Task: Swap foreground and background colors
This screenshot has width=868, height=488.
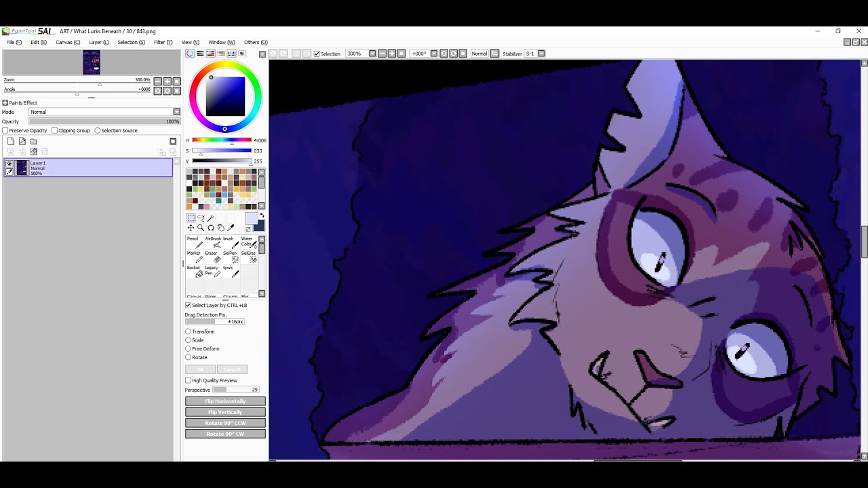Action: [262, 216]
